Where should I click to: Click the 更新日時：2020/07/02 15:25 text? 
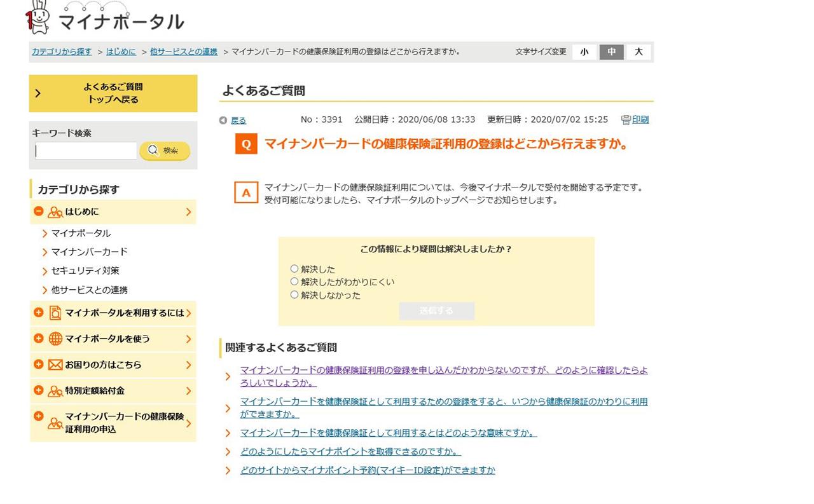coord(548,119)
